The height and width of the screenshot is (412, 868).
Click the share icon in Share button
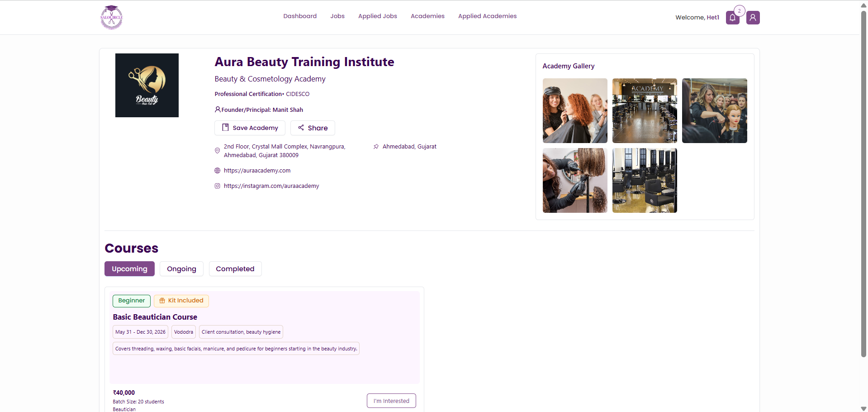(x=301, y=128)
